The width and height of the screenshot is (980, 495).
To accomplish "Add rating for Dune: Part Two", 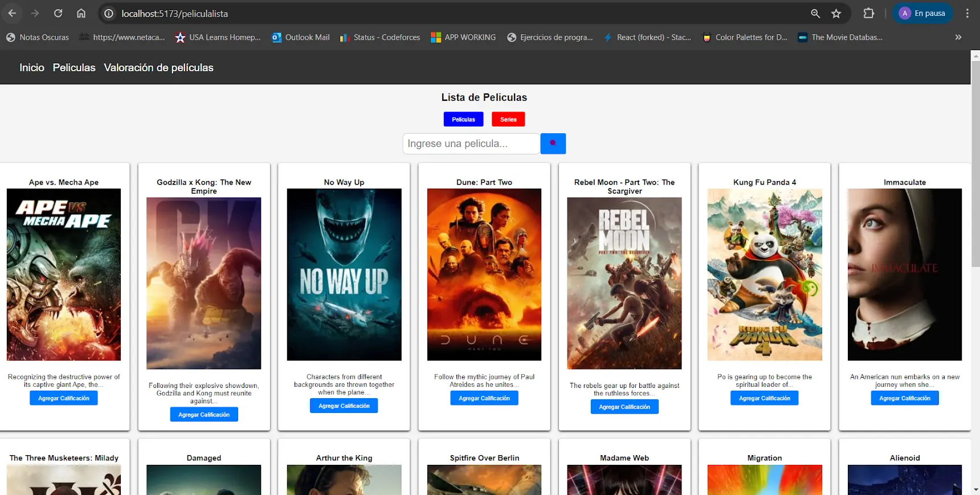I will pyautogui.click(x=484, y=398).
